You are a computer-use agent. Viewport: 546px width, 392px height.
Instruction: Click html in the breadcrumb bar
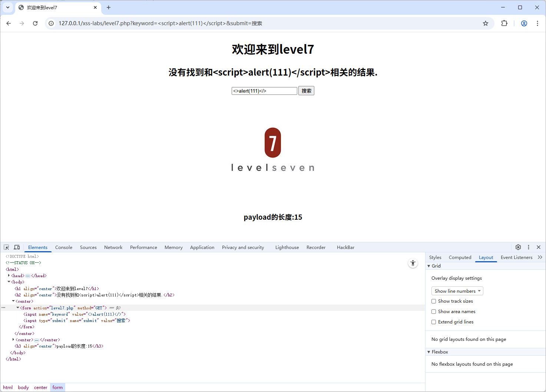point(8,388)
